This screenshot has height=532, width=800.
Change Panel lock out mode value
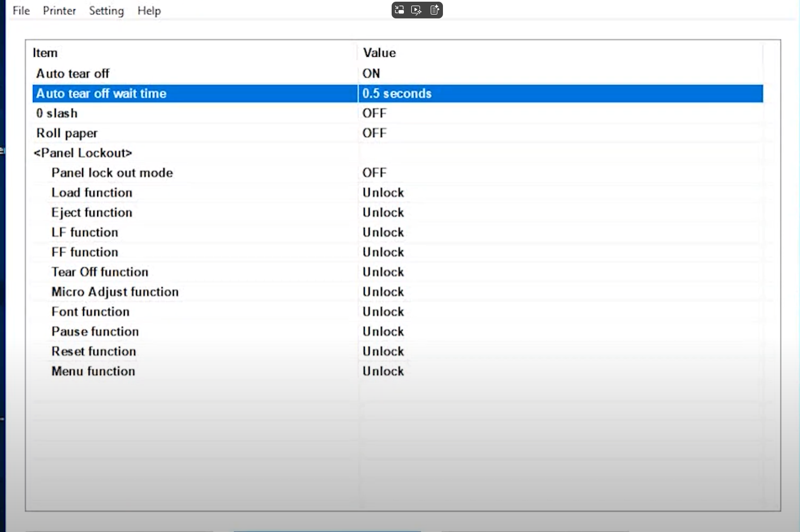point(374,173)
